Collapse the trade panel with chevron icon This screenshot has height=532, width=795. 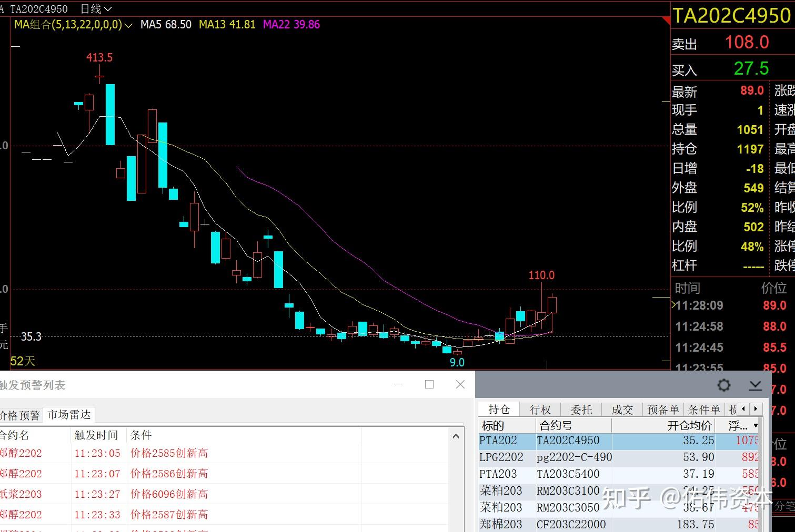click(755, 385)
